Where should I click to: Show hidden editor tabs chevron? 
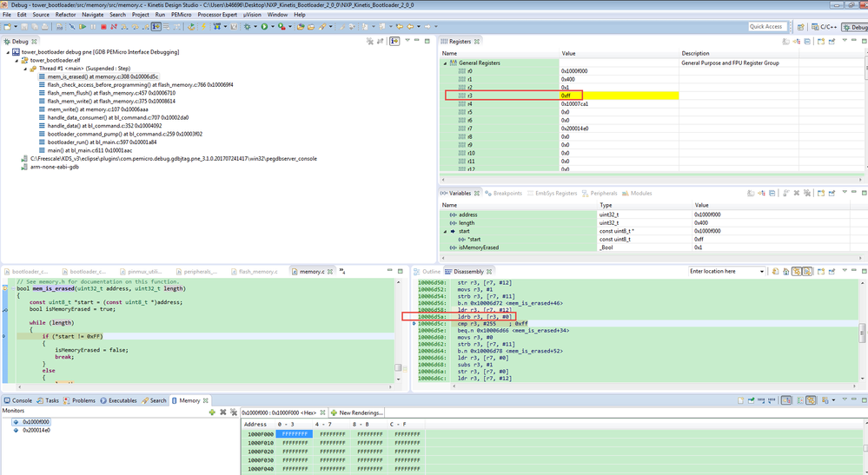coord(342,271)
